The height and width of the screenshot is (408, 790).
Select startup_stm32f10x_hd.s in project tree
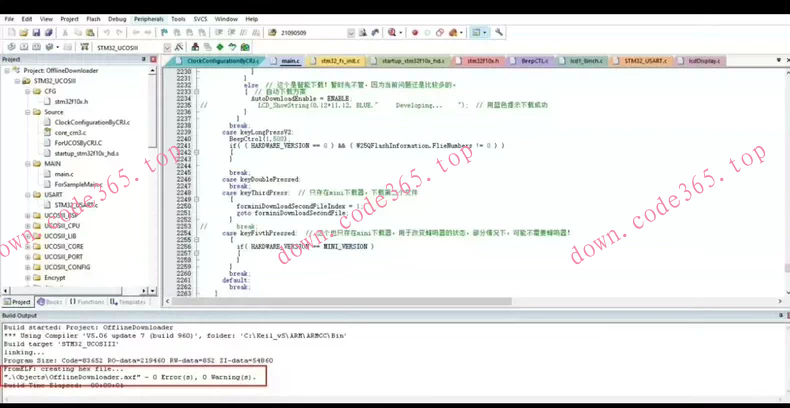click(x=86, y=154)
